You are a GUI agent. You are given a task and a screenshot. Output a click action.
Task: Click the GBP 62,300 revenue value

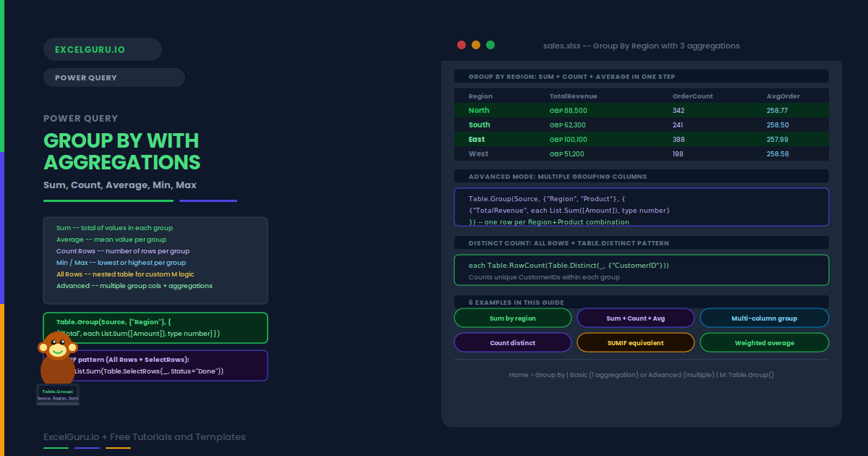(568, 124)
